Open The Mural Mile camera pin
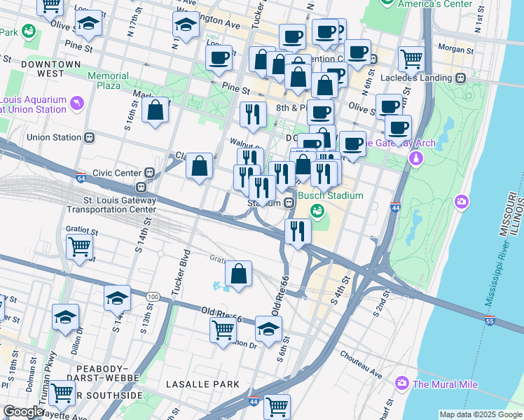Viewport: 524px width, 420px height. pyautogui.click(x=402, y=384)
